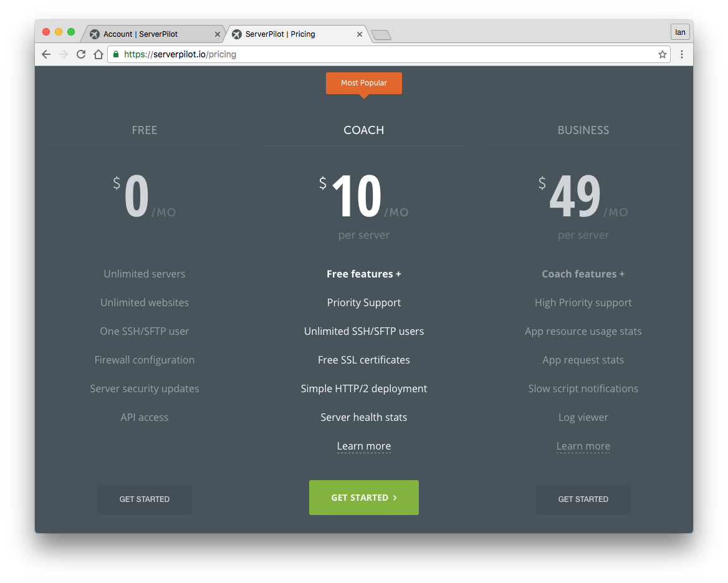This screenshot has height=583, width=728.
Task: Reload the pricing page
Action: 81,54
